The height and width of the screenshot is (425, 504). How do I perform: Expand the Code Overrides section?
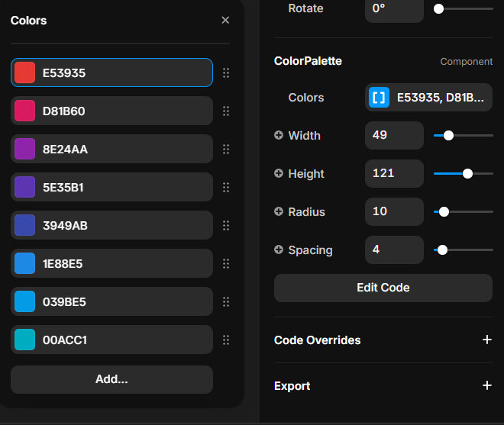(486, 340)
